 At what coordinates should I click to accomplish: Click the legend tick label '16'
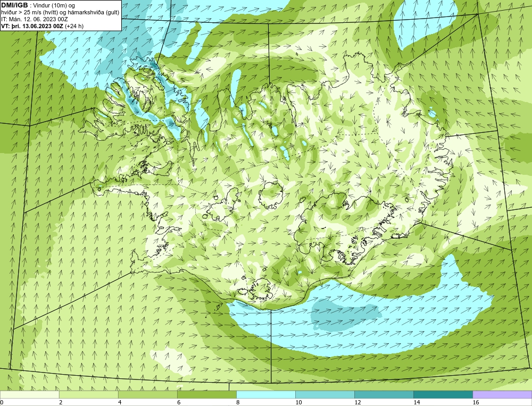476,402
